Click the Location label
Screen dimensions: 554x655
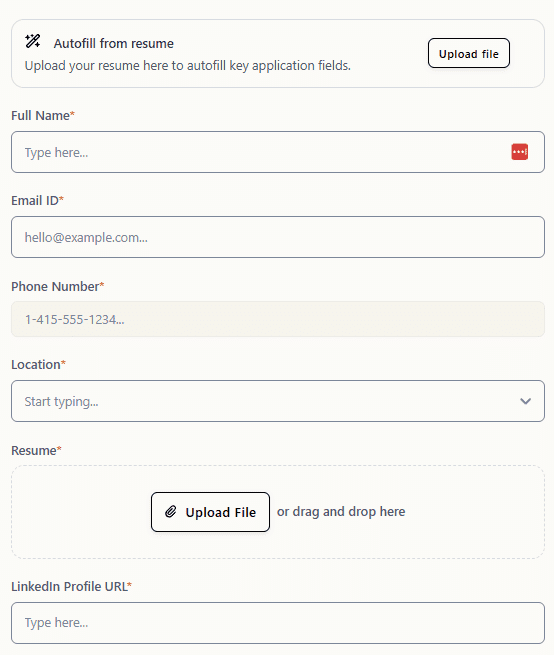tap(38, 365)
